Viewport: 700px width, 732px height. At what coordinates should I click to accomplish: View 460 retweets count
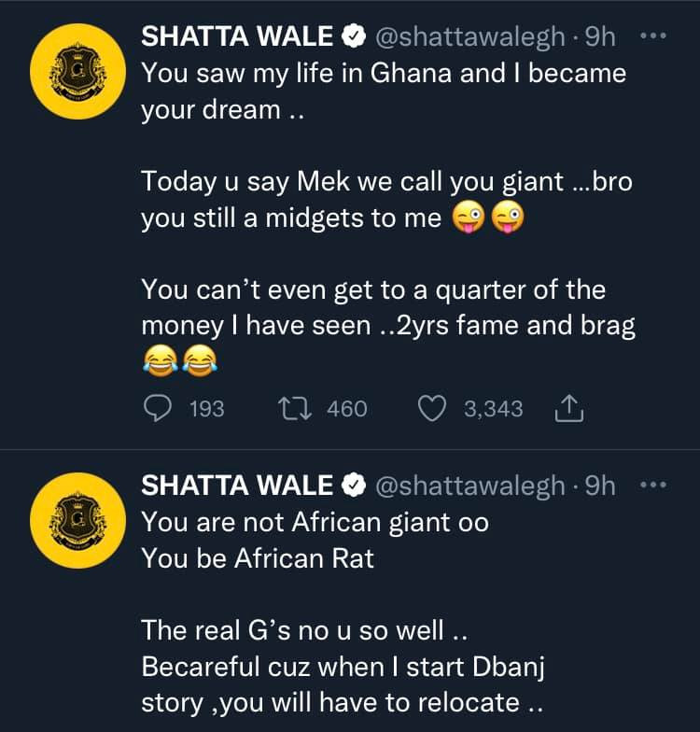(x=347, y=409)
